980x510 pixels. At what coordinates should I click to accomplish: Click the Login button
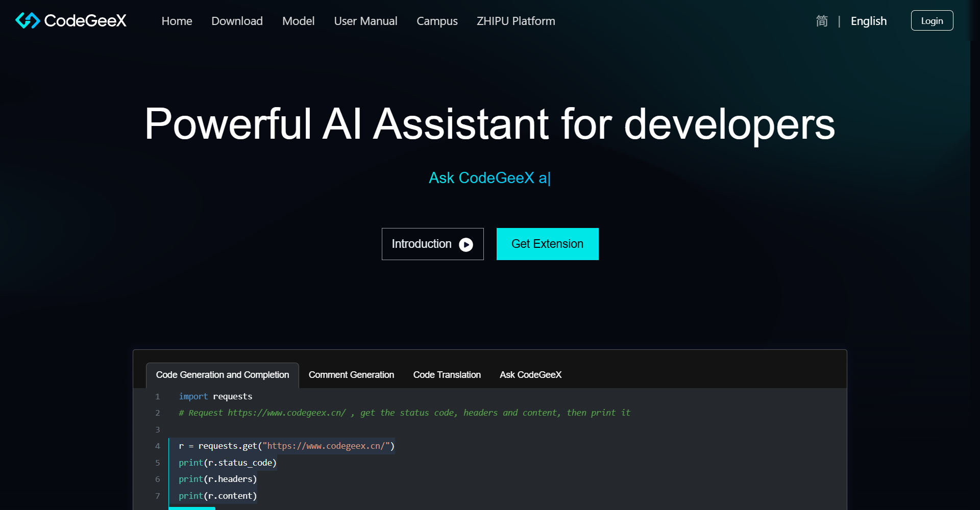(932, 20)
